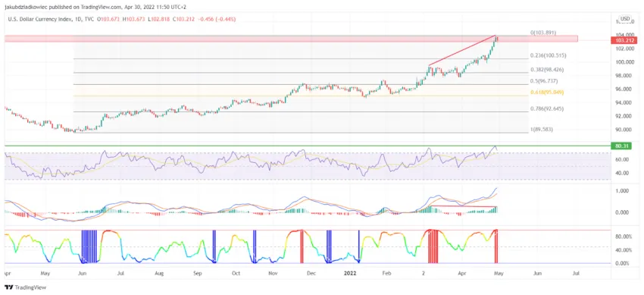Select the red horizontal line on MACD histogram
Viewport: 644px width, 295px height.
tap(464, 206)
